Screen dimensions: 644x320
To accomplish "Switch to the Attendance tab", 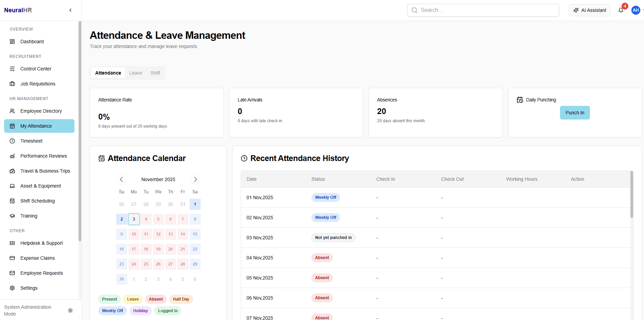I will tap(108, 73).
